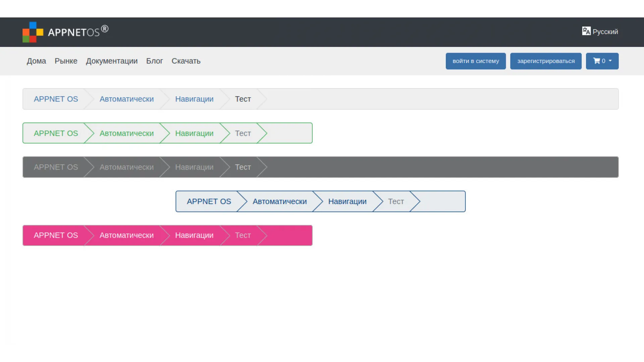Go to the Дома menu item

point(36,61)
